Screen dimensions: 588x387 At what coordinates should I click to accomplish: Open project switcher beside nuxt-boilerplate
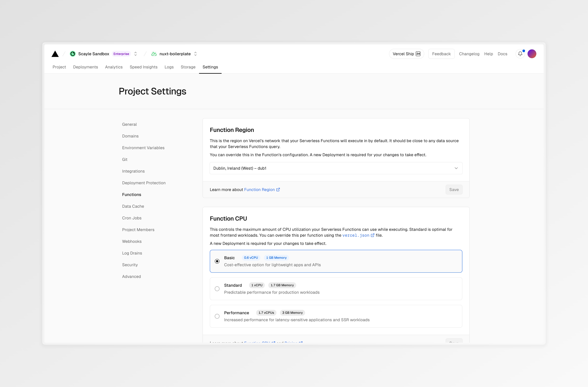click(195, 54)
